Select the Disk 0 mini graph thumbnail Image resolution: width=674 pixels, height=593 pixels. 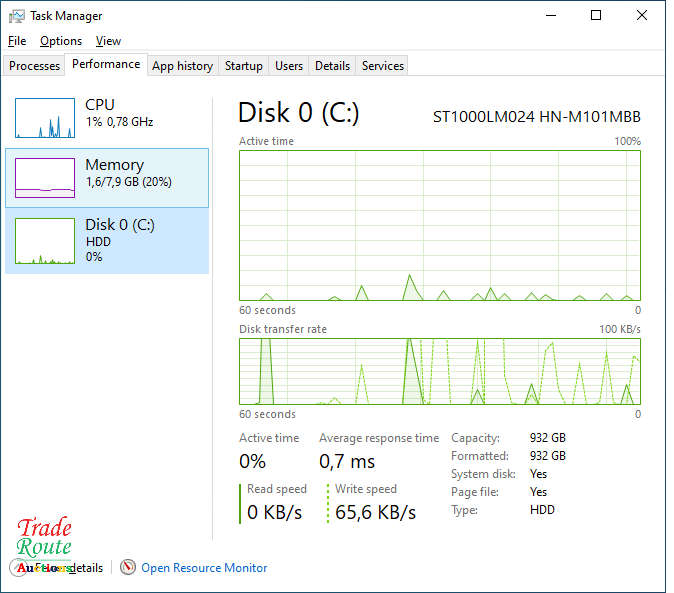45,241
